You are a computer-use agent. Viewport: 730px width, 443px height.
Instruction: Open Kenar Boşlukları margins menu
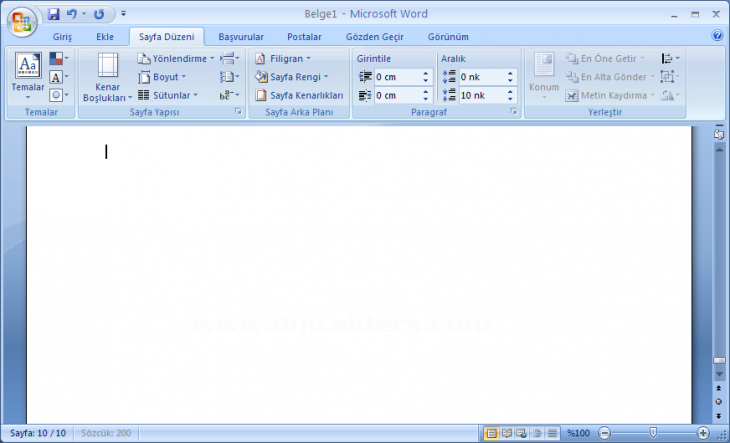coord(108,77)
